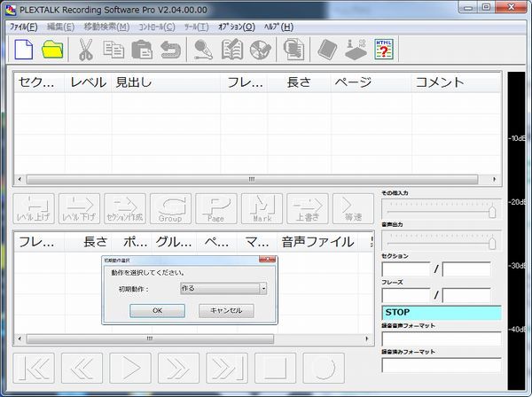Image resolution: width=532 pixels, height=397 pixels.
Task: Open a project with the yellow folder icon
Action: pos(53,50)
